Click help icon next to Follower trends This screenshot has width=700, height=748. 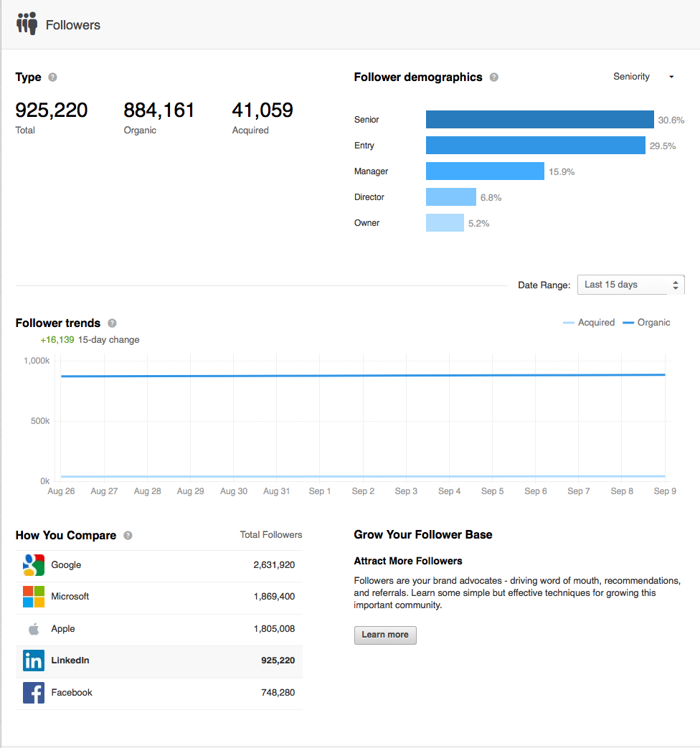pyautogui.click(x=112, y=323)
